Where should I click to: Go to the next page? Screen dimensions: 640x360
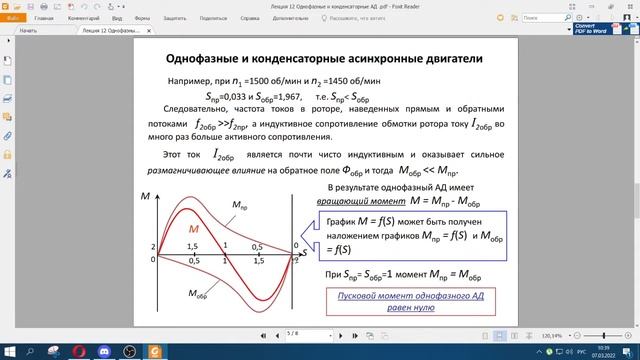341,336
